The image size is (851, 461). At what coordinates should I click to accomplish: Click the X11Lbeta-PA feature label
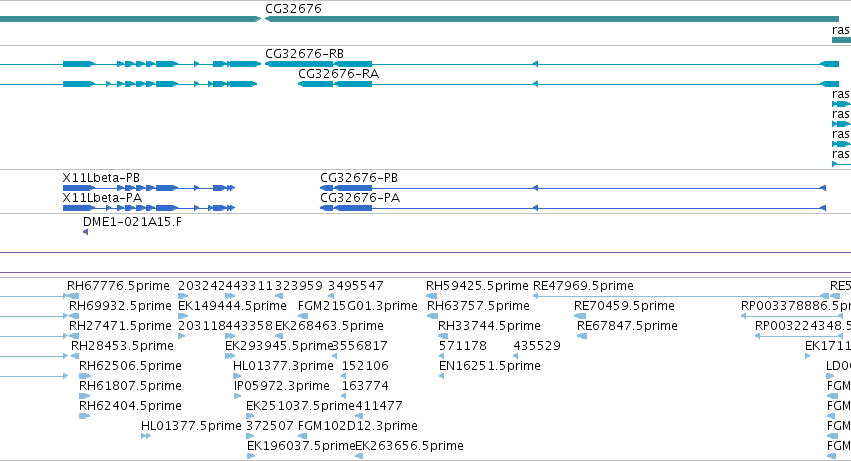[102, 198]
